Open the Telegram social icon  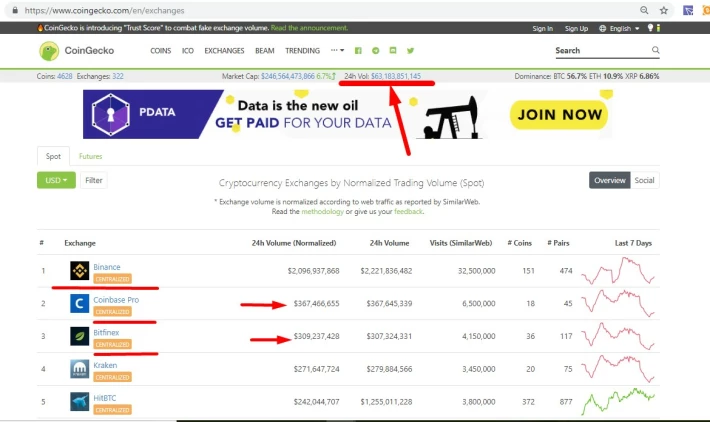click(375, 51)
